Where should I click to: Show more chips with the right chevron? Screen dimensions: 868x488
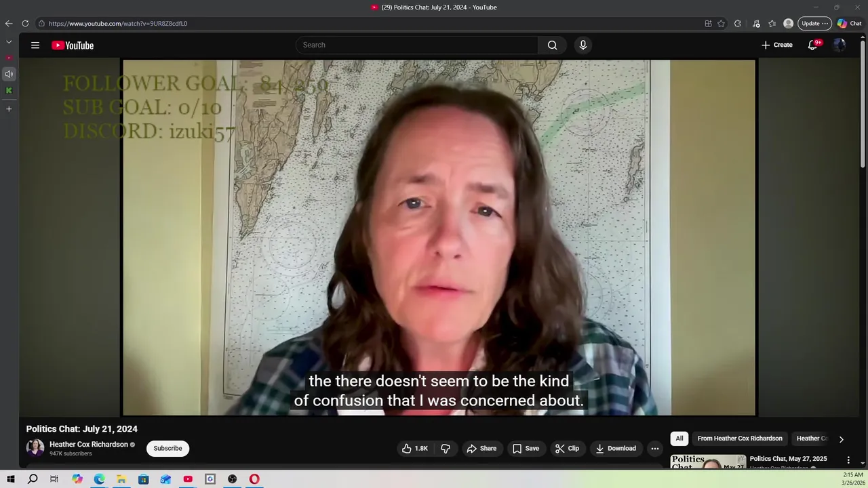pyautogui.click(x=842, y=439)
